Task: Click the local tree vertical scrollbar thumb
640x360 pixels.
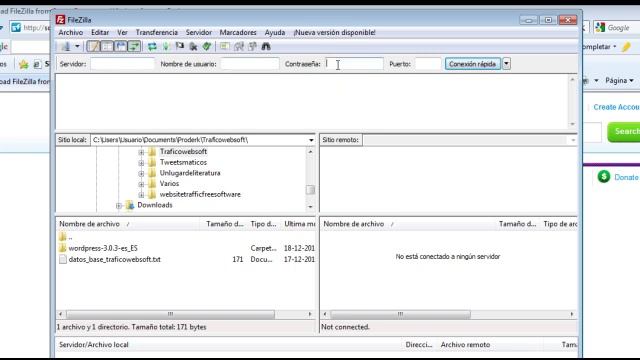Action: click(x=310, y=190)
